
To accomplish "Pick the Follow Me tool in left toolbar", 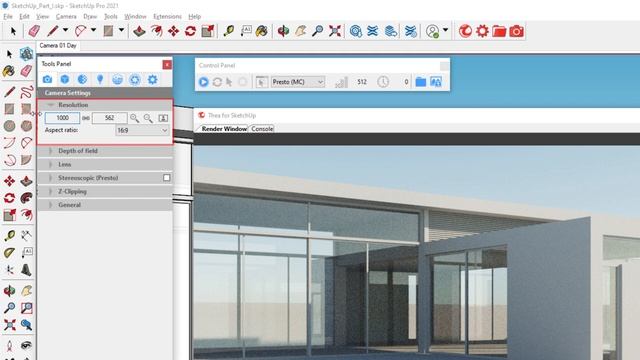I will (x=26, y=198).
